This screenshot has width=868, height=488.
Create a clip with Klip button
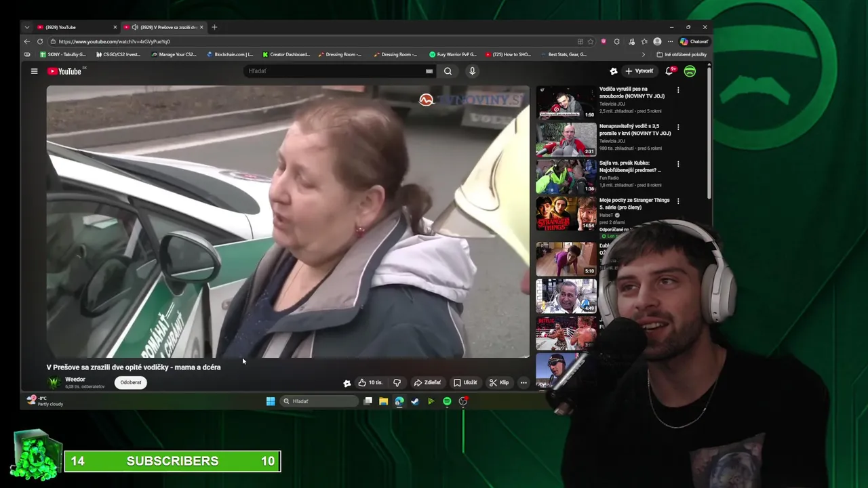[x=499, y=382]
